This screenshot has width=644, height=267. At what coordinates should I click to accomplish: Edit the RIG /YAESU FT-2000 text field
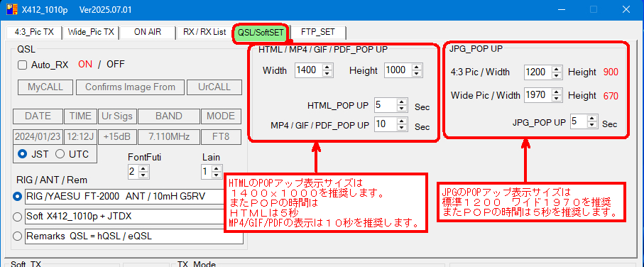[124, 197]
